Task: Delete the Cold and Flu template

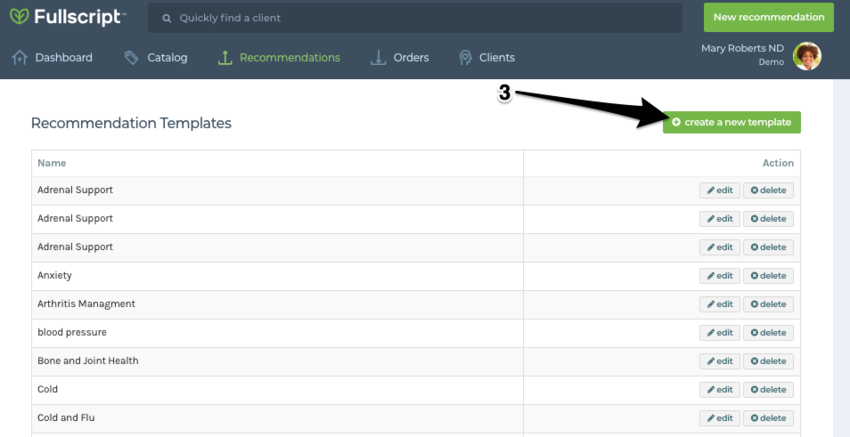Action: point(768,418)
